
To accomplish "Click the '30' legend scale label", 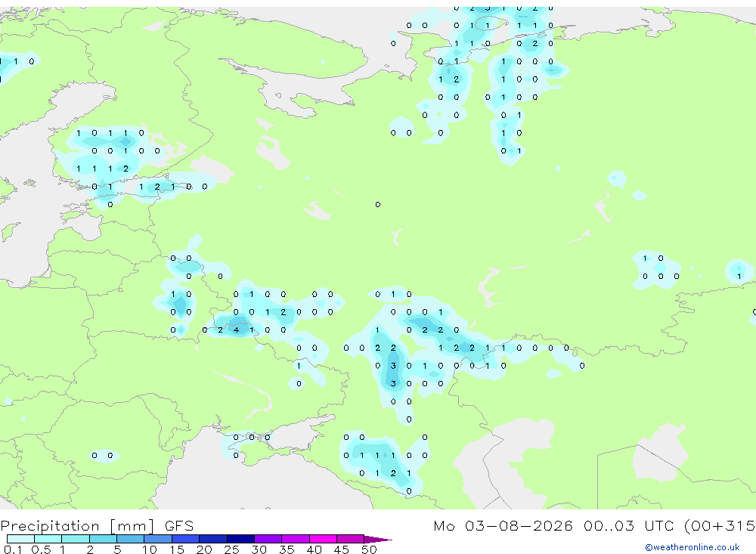I will (259, 549).
